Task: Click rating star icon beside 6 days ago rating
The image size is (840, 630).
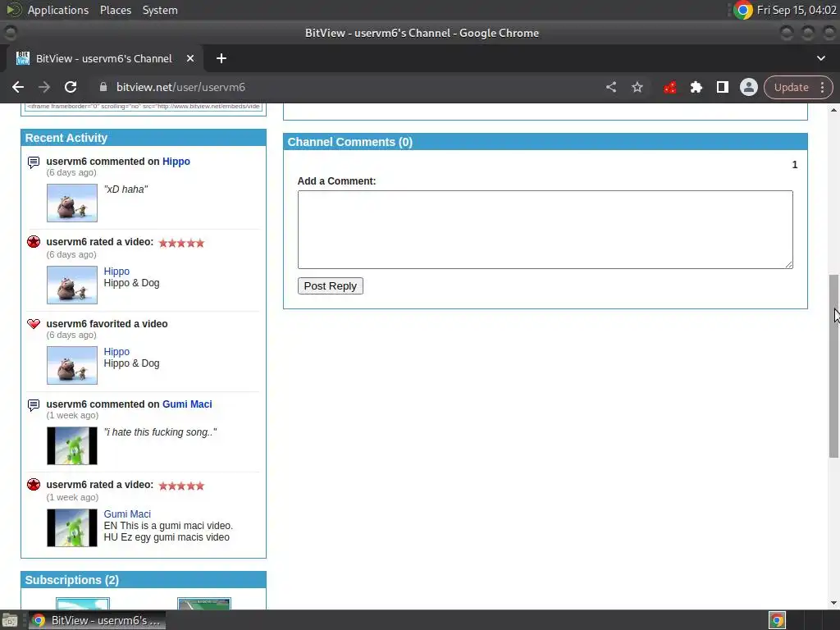Action: [33, 242]
